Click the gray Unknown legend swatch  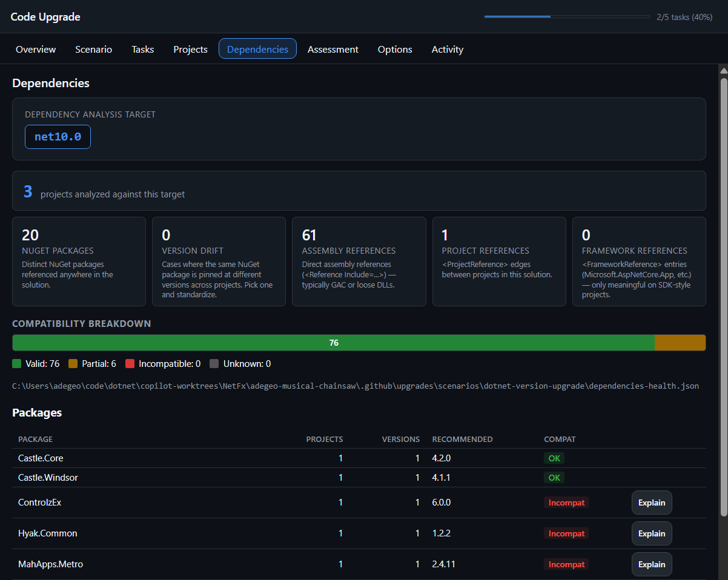tap(214, 364)
